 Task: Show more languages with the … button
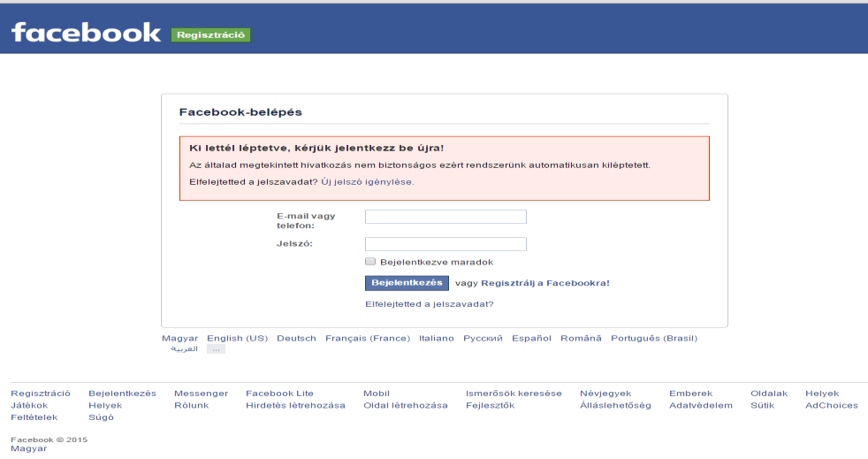[x=216, y=348]
